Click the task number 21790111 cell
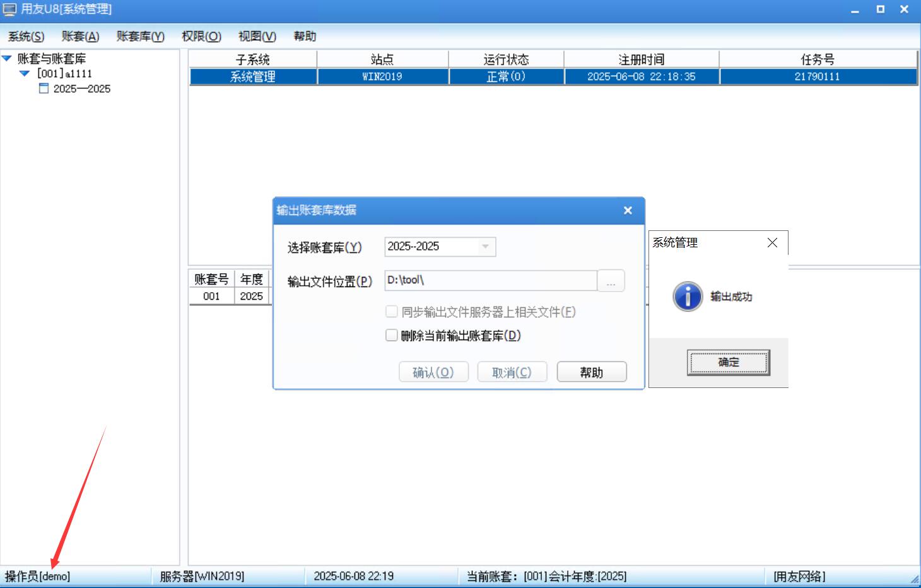921x588 pixels. click(x=818, y=76)
